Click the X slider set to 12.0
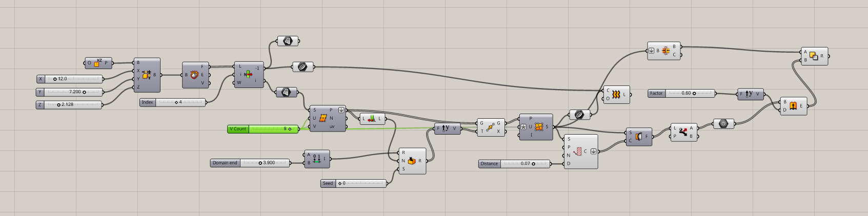Screen dimensions: 868x216 point(70,79)
